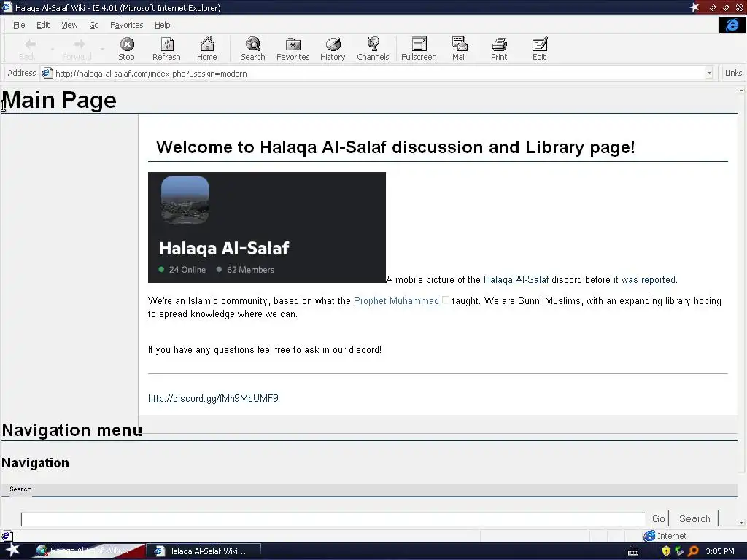Go to the Home page
747x560 pixels.
(x=206, y=49)
